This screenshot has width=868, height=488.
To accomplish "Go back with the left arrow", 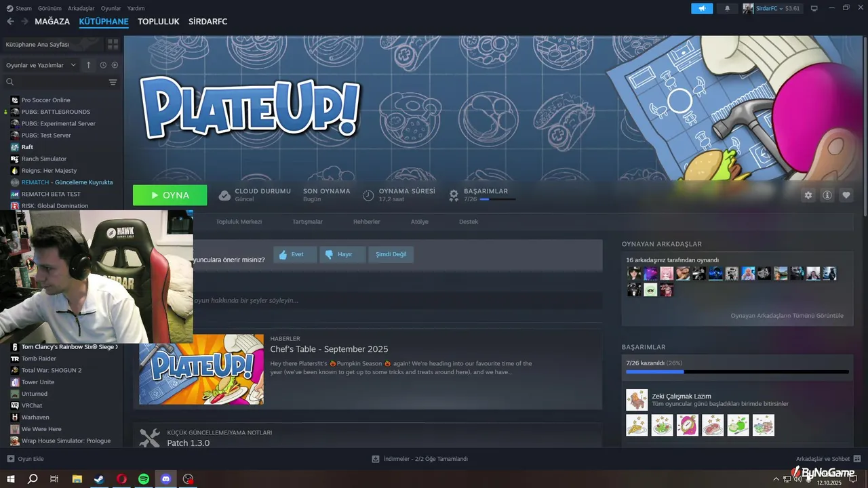I will (10, 22).
